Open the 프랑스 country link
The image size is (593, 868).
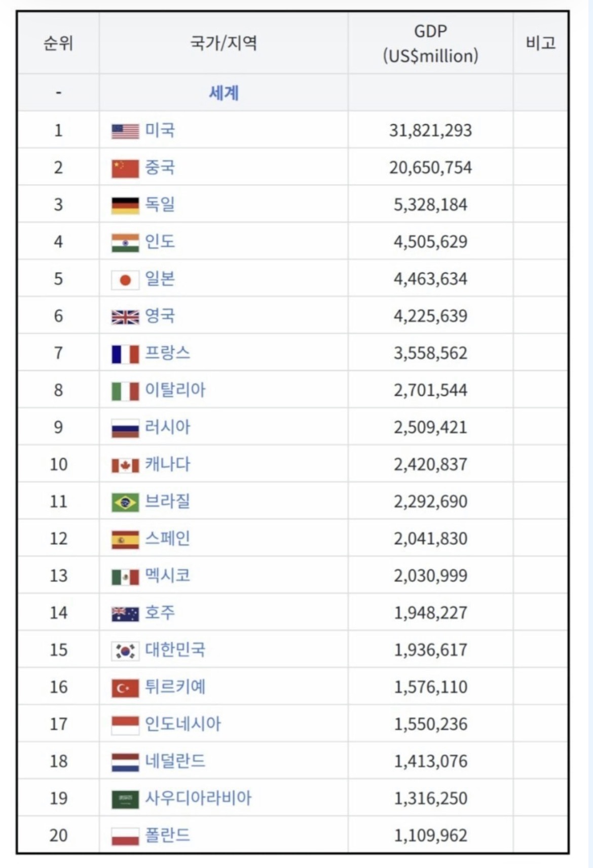pos(168,353)
